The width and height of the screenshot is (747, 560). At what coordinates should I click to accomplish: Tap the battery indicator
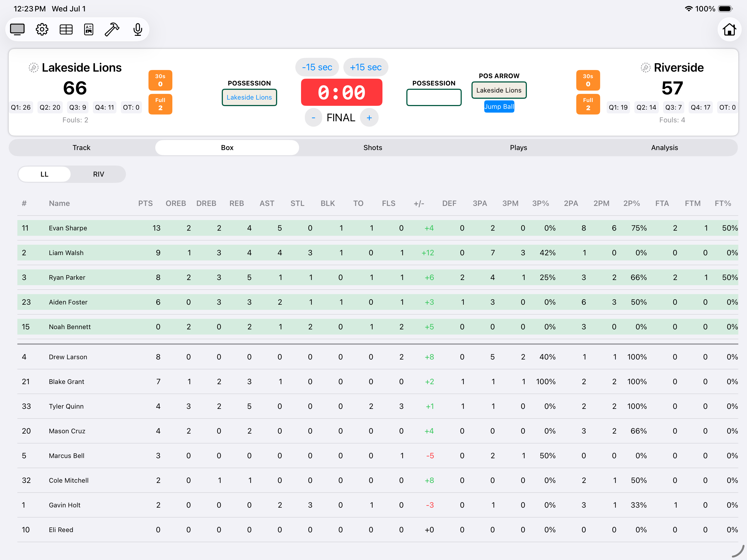point(725,9)
